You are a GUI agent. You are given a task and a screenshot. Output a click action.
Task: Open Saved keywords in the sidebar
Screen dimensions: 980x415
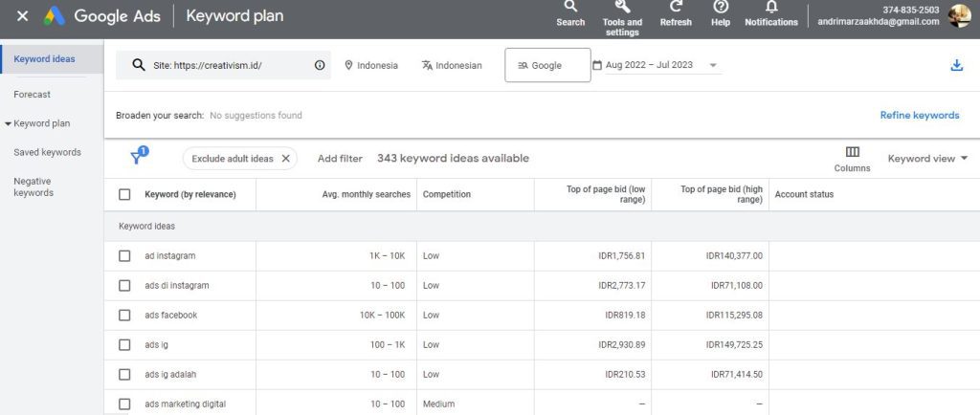point(47,152)
